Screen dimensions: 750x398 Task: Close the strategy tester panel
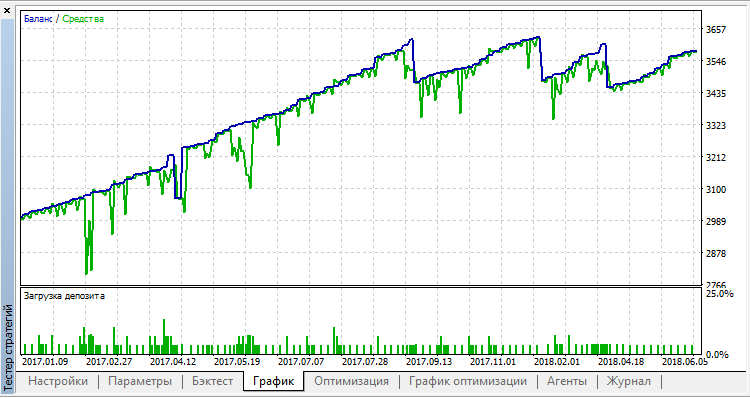pos(7,10)
